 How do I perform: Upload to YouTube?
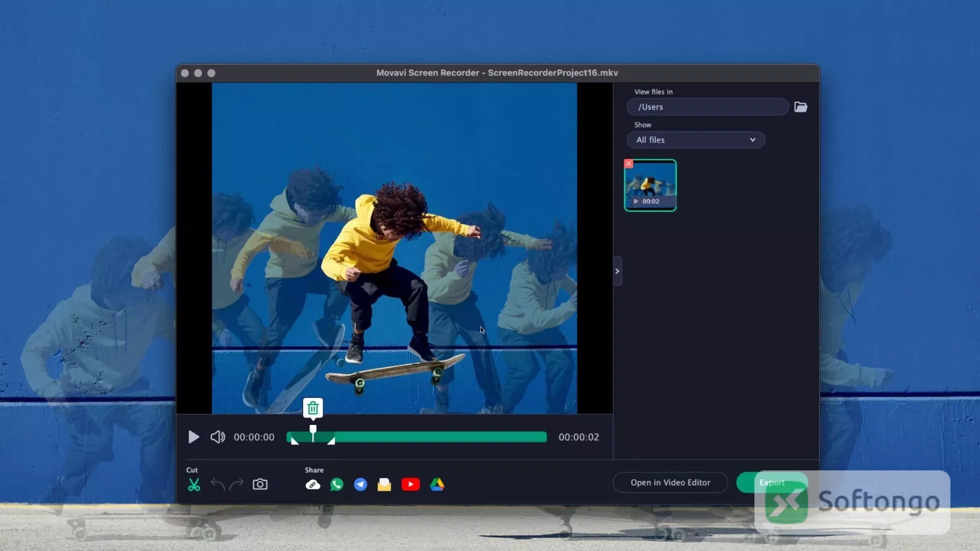click(410, 484)
